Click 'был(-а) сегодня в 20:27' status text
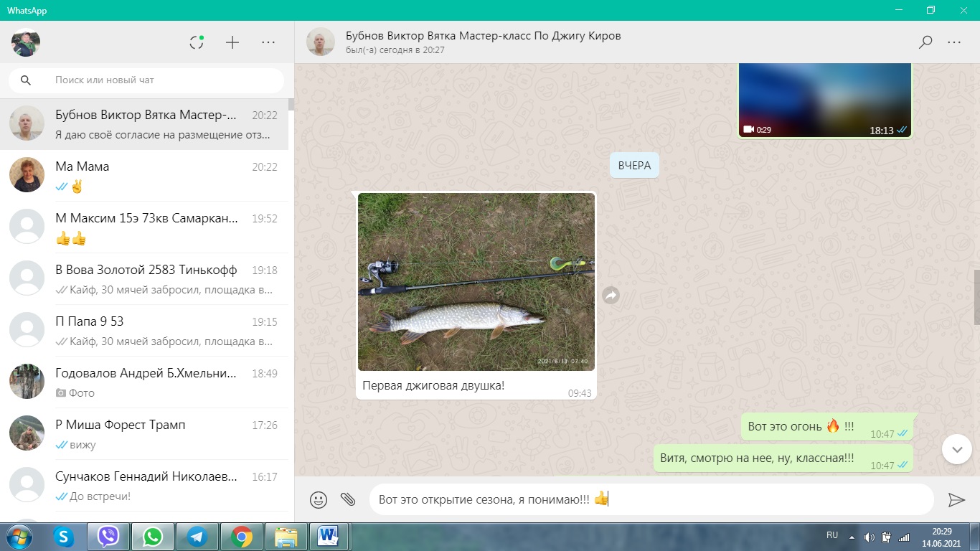Image resolution: width=980 pixels, height=551 pixels. 395,50
